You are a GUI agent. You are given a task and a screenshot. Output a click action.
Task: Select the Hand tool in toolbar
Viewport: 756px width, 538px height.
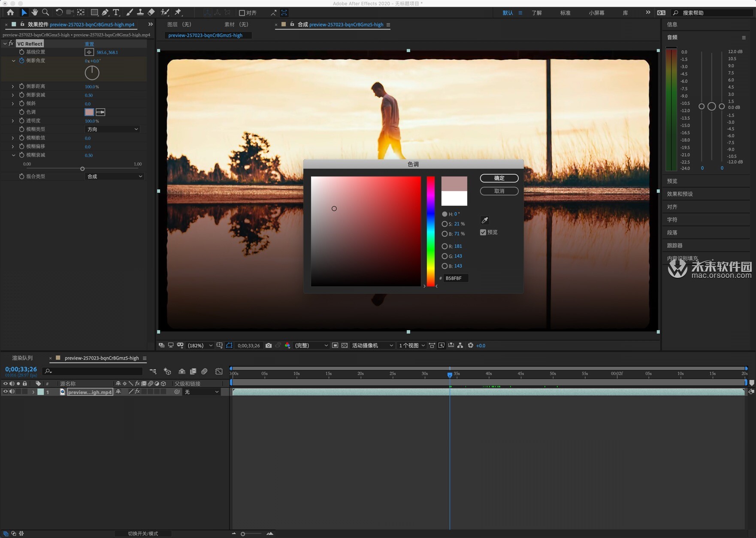coord(35,12)
